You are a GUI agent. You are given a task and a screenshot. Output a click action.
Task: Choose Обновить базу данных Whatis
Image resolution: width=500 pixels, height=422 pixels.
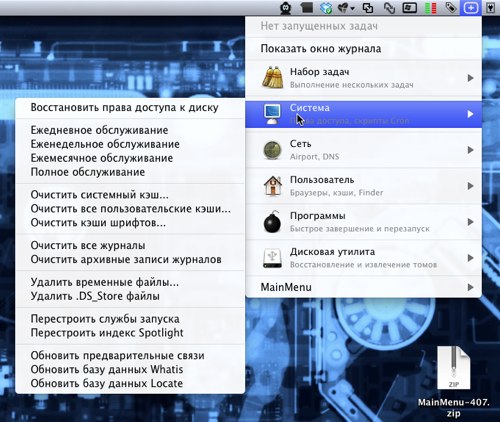coord(130,369)
